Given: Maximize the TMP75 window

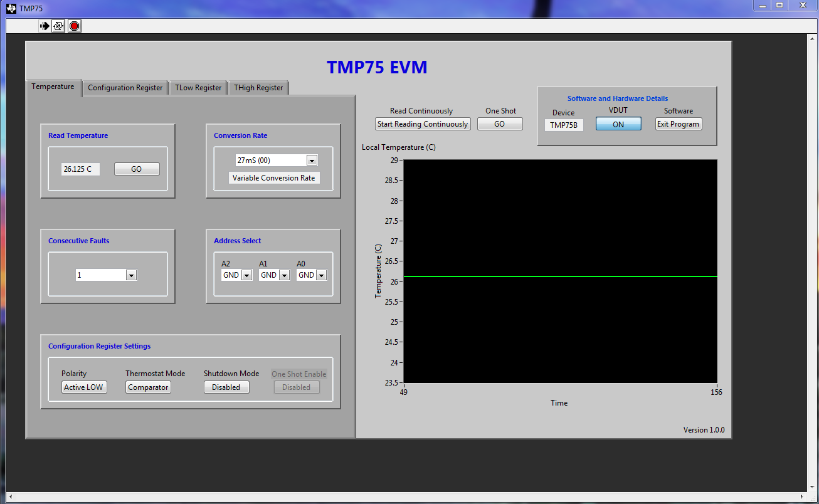Looking at the screenshot, I should tap(779, 5).
